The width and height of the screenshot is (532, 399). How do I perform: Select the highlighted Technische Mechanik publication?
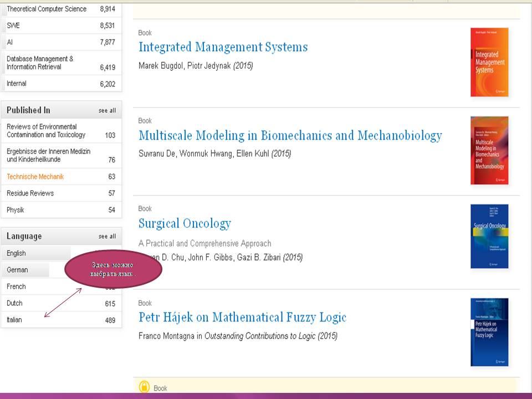tap(35, 177)
